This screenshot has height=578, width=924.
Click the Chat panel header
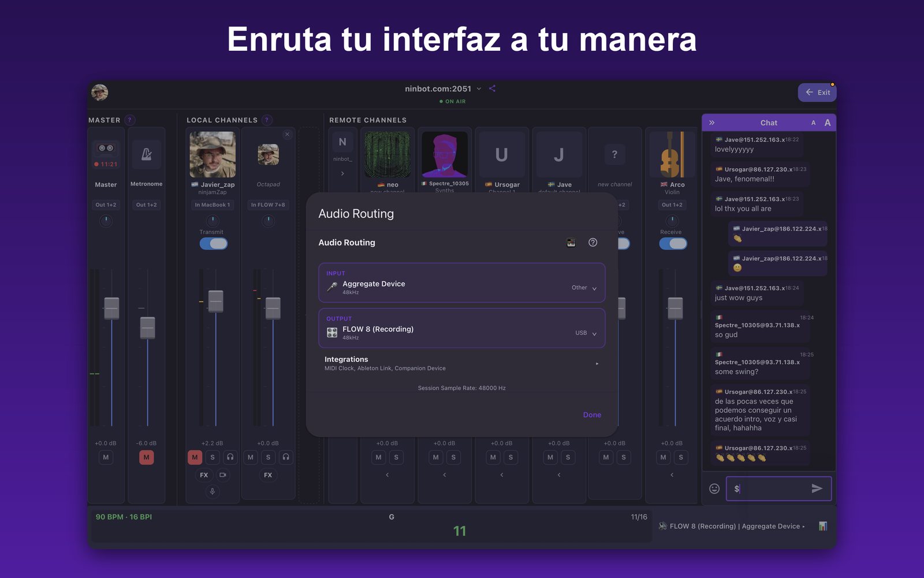769,123
